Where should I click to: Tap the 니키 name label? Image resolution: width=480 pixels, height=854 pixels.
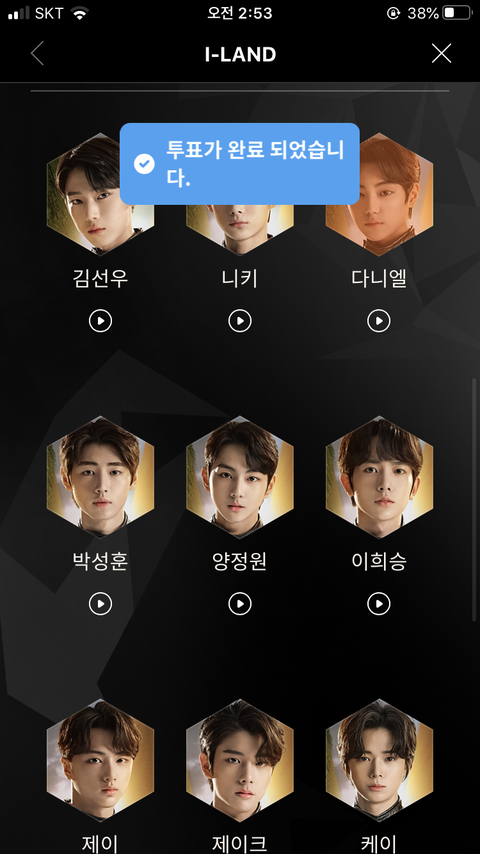click(240, 279)
